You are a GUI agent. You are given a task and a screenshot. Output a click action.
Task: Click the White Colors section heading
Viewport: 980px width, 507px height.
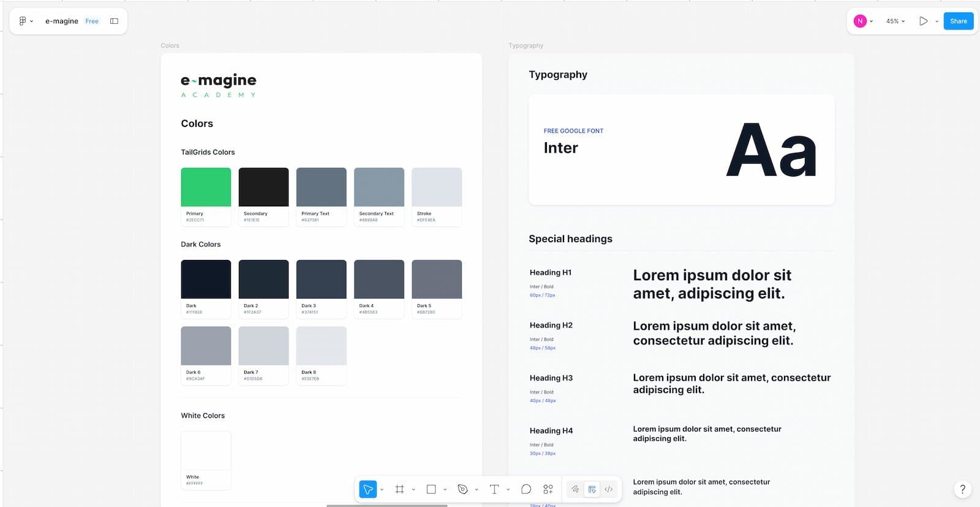tap(203, 416)
